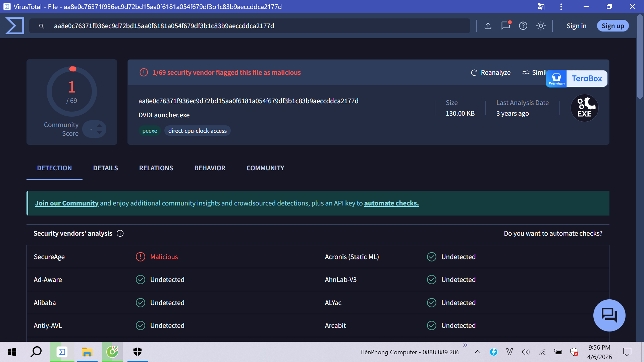Click the Ad-Aware vendor name

point(48,280)
